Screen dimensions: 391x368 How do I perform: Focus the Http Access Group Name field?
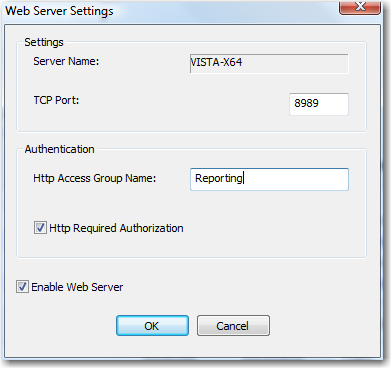tap(269, 179)
